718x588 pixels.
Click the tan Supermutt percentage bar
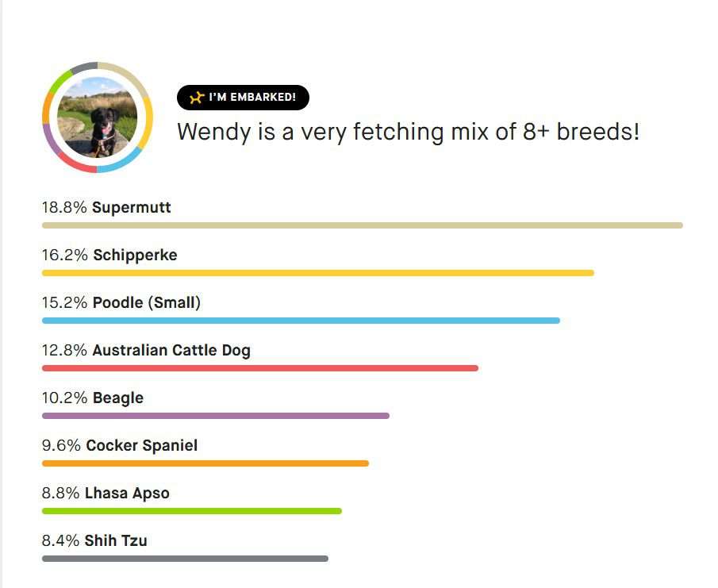point(363,225)
